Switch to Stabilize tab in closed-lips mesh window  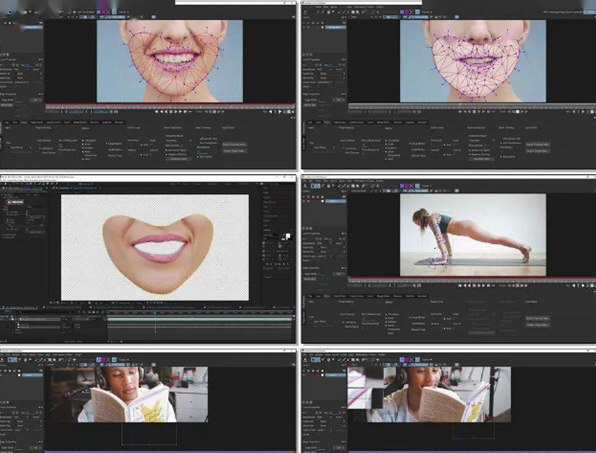410,122
